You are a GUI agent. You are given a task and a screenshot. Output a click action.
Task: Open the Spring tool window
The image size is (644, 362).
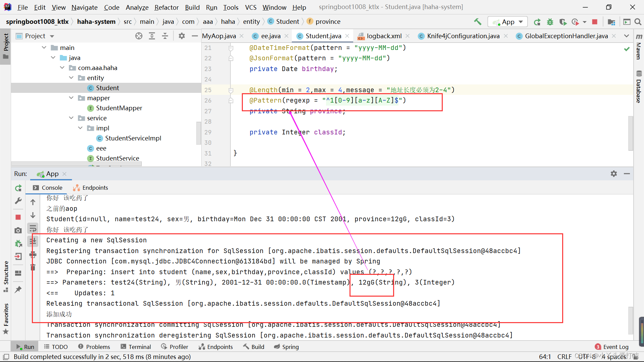286,347
